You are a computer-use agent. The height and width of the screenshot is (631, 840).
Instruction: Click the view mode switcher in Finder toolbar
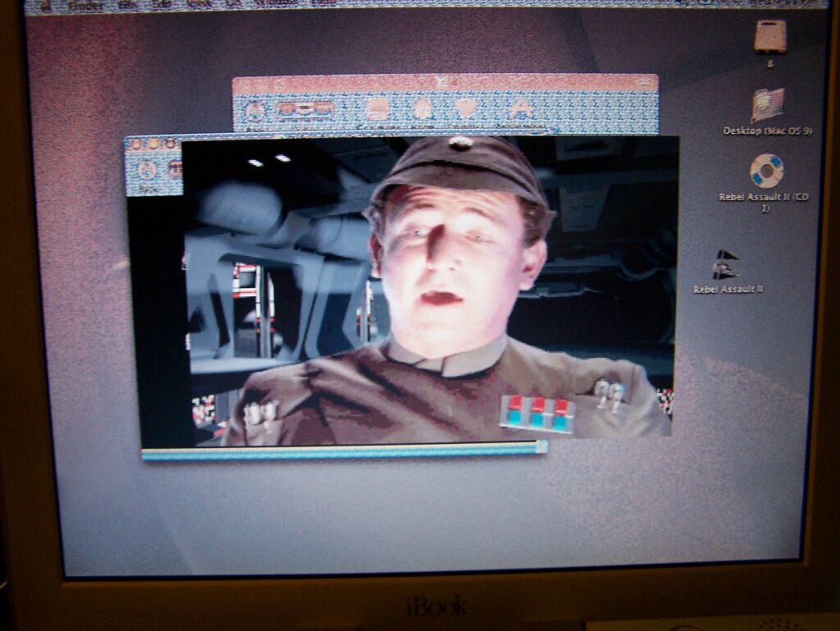pyautogui.click(x=305, y=109)
